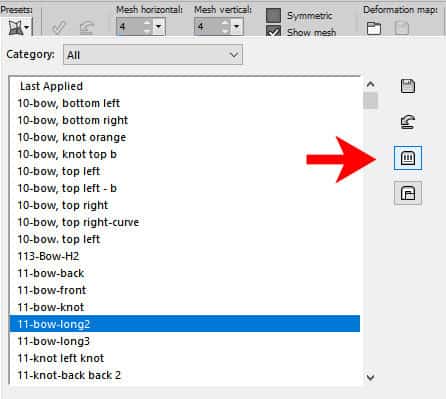
Task: Click the preset list scrollbar thumb
Action: 370,100
